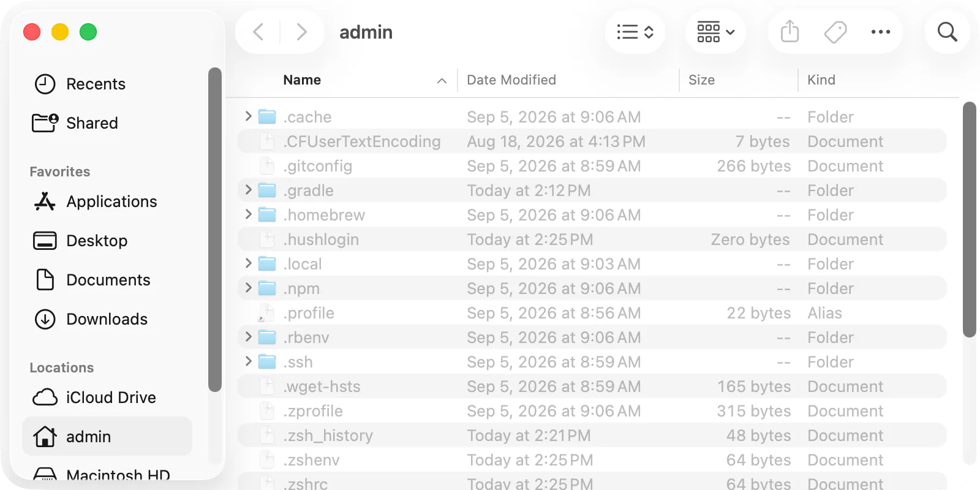Click the sidebar vertical scrollbar
The width and height of the screenshot is (980, 490).
click(214, 230)
